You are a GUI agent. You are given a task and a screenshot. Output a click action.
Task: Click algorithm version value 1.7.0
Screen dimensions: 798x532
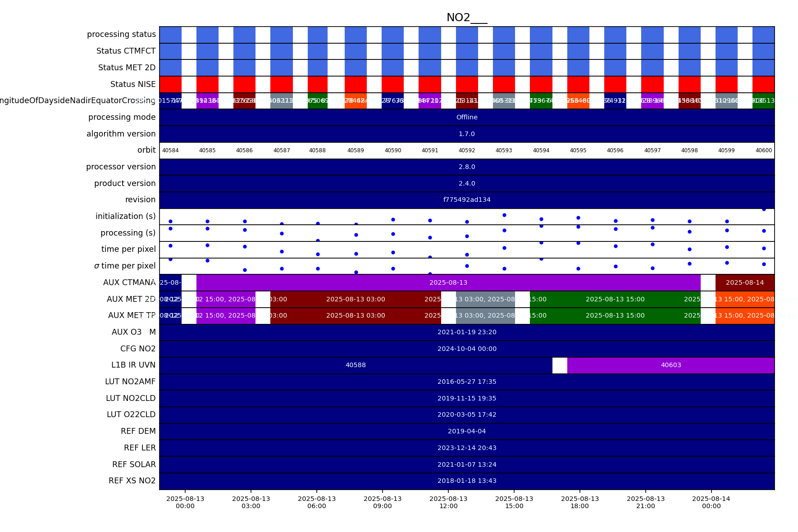466,134
